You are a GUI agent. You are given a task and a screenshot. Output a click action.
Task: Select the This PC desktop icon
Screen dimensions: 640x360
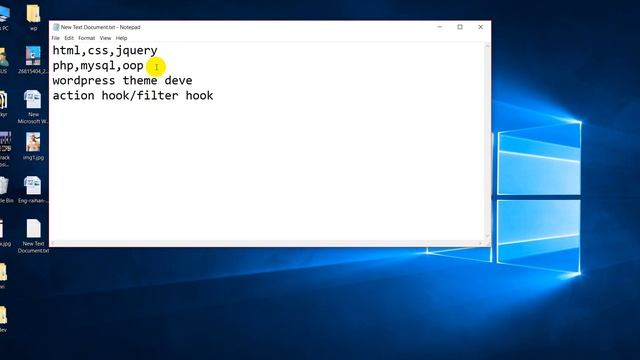(4, 18)
